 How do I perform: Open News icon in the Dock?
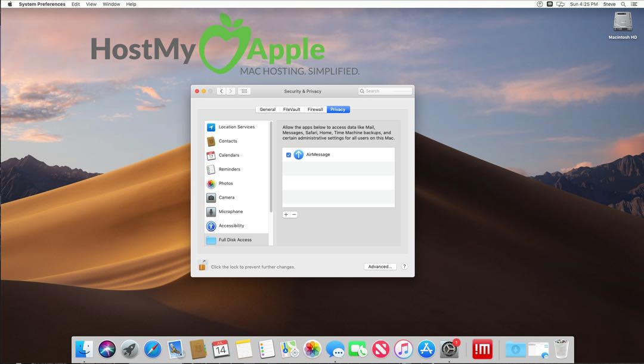tap(380, 349)
